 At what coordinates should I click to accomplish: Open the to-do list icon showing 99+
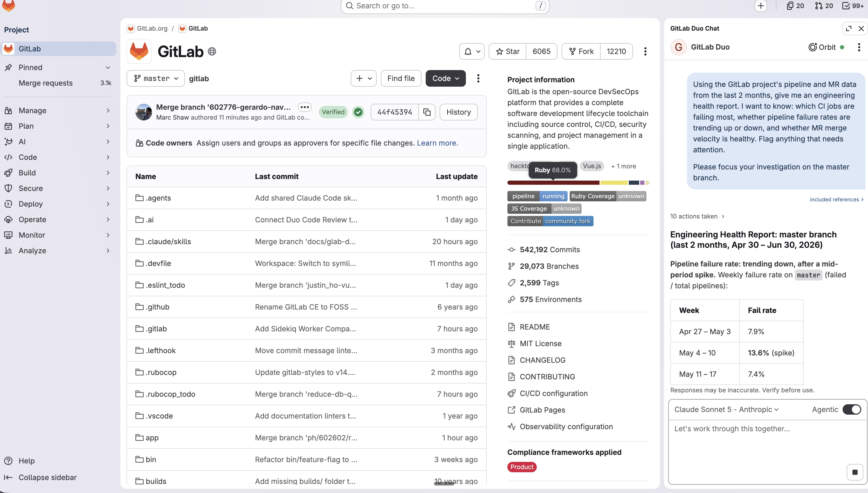click(x=853, y=6)
